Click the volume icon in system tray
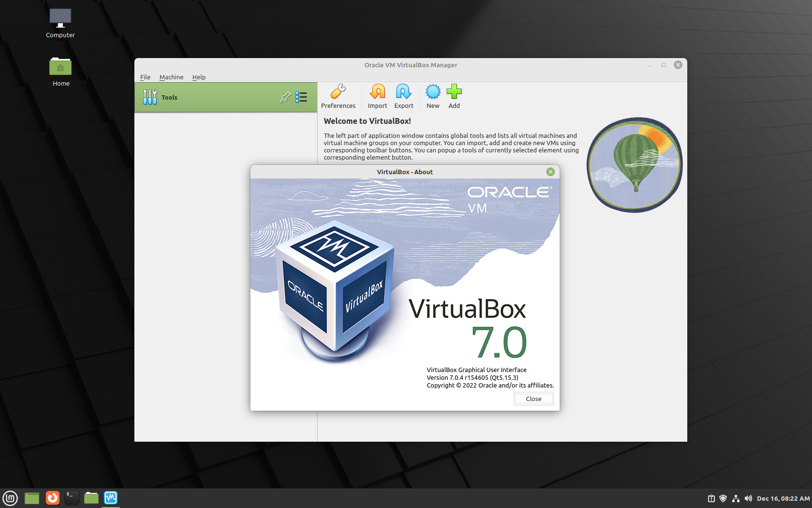 [748, 498]
